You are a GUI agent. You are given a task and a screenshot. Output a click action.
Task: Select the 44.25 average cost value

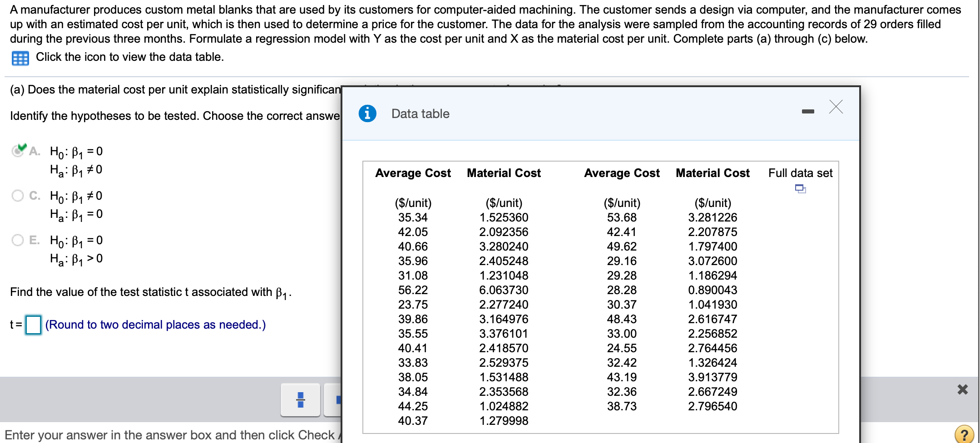click(x=413, y=406)
